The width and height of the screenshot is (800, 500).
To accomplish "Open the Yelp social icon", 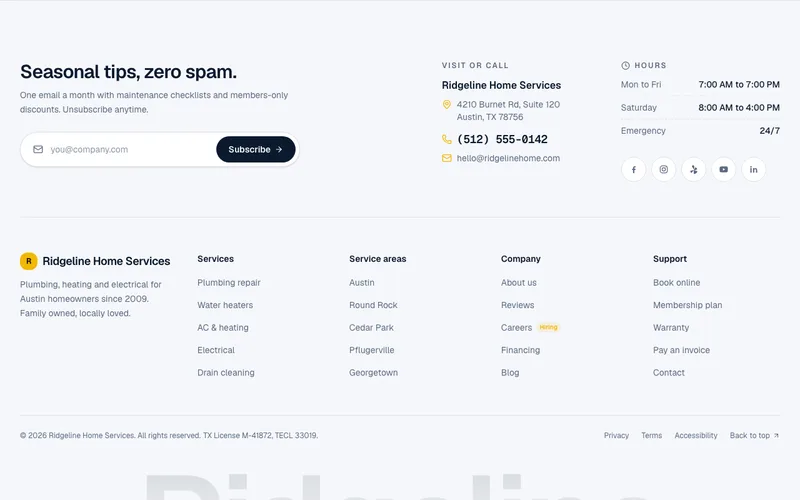I will [693, 169].
